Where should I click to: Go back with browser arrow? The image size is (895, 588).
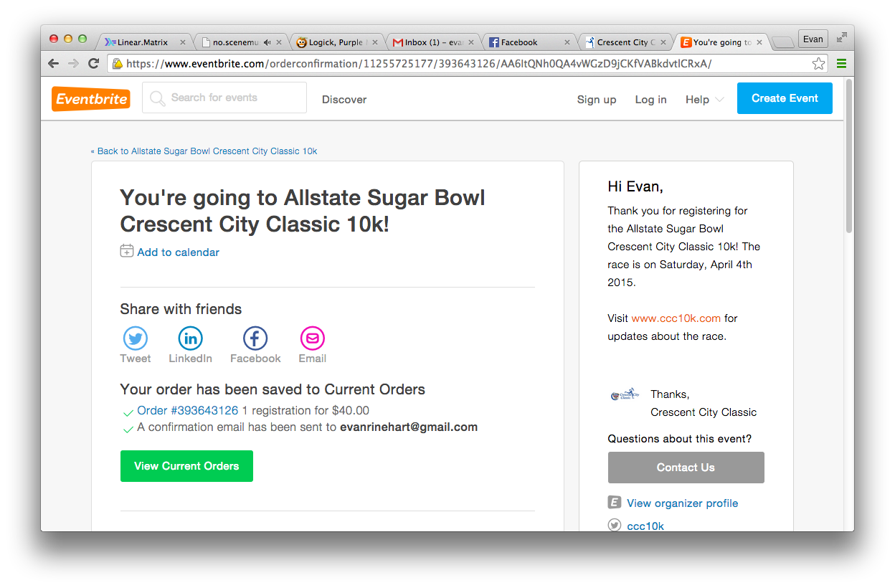click(x=54, y=64)
